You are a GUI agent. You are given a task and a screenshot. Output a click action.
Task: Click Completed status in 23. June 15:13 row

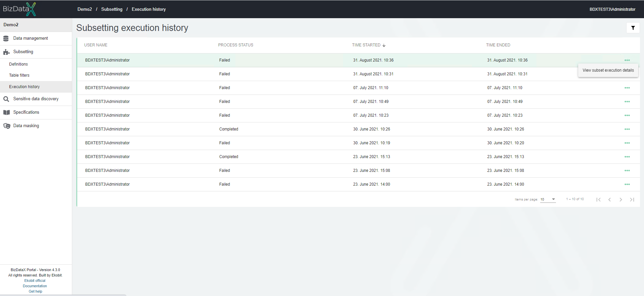tap(229, 157)
